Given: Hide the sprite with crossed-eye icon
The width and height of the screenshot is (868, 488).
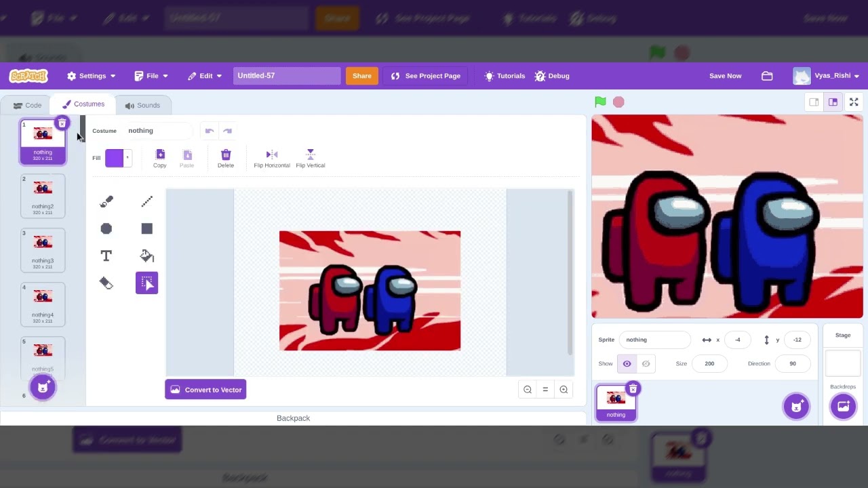Looking at the screenshot, I should [x=646, y=364].
